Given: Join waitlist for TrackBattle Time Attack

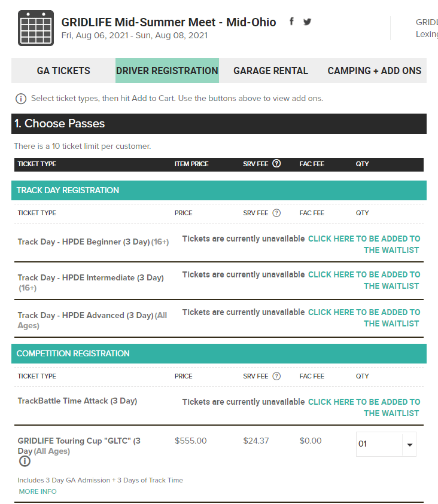Looking at the screenshot, I should (364, 407).
